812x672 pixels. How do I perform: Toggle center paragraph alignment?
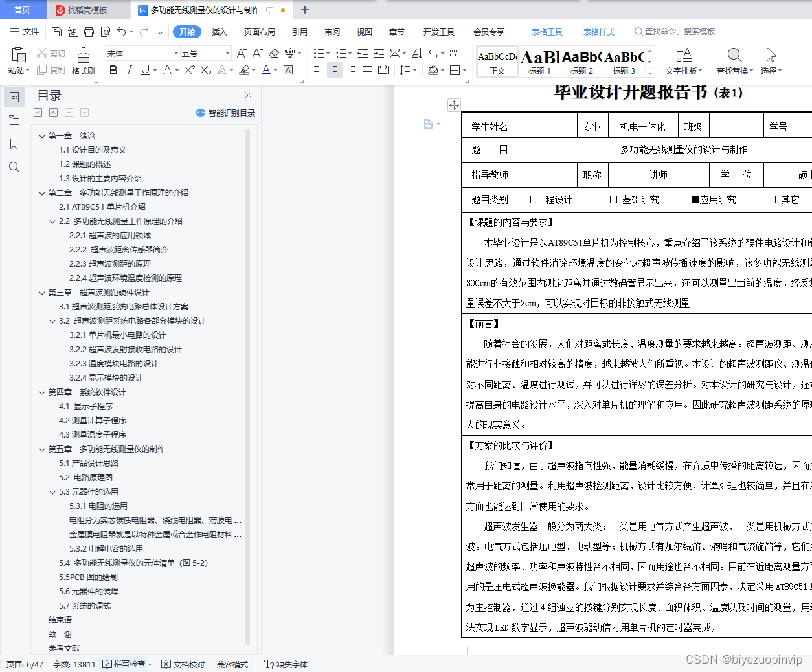334,70
